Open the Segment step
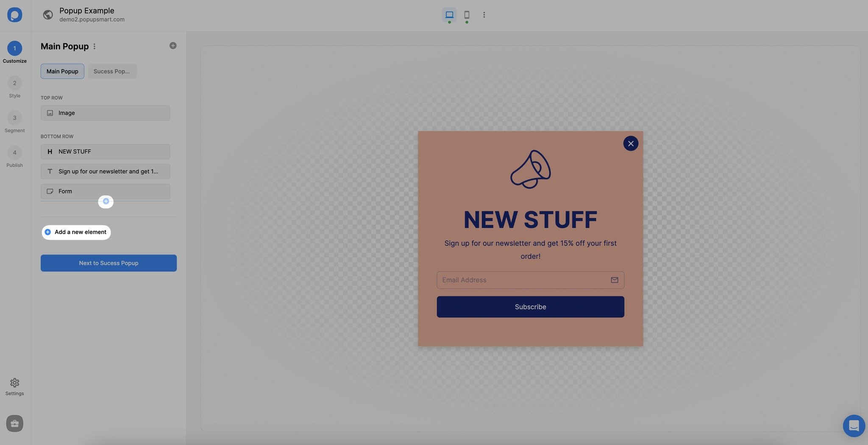 [14, 118]
